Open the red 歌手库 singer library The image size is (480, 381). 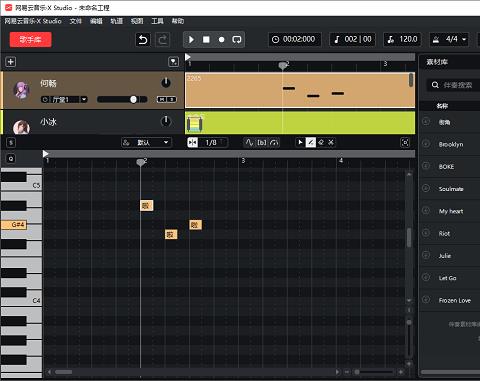(x=30, y=40)
